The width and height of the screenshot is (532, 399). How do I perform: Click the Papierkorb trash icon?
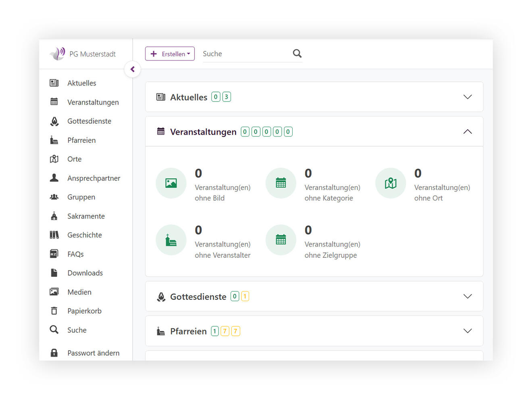[x=54, y=311]
